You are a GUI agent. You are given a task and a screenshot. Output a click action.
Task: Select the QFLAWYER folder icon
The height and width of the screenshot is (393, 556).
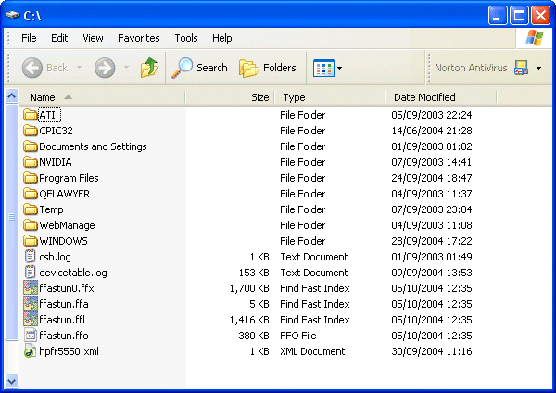click(30, 193)
